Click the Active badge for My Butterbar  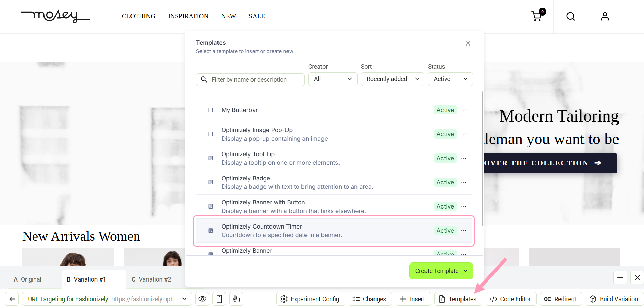[x=445, y=110]
